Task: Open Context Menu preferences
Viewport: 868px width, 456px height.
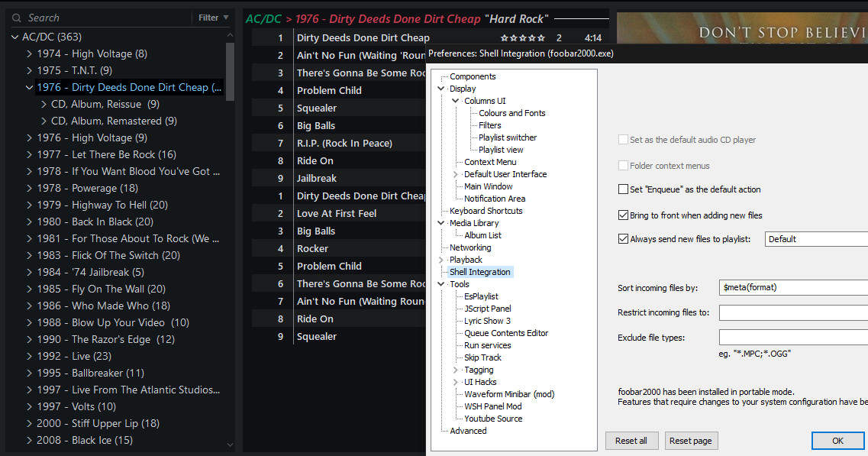Action: 490,162
